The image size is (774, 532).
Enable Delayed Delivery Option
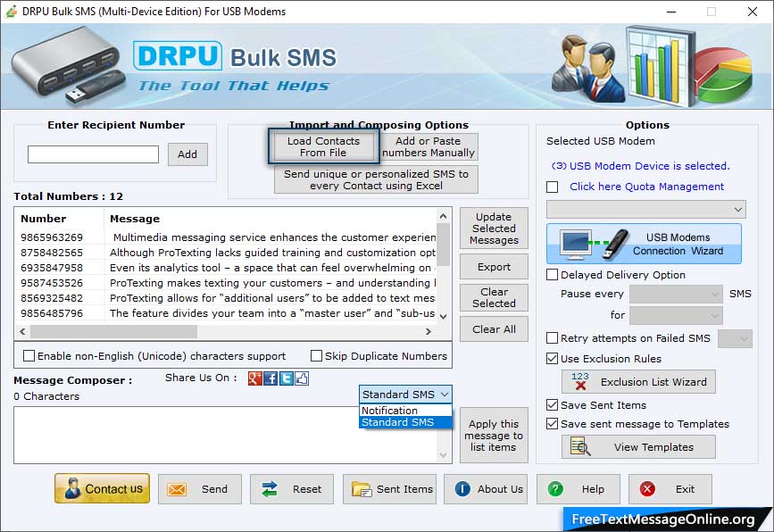tap(553, 275)
